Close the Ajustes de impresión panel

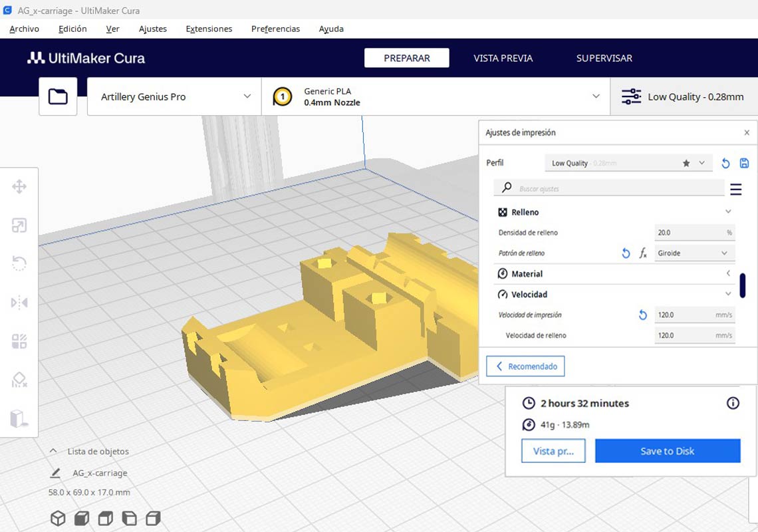point(747,132)
